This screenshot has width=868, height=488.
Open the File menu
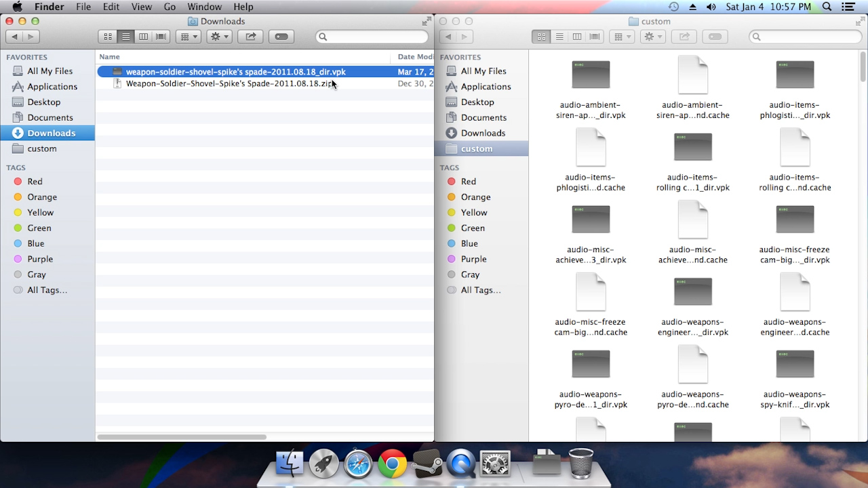[x=83, y=7]
